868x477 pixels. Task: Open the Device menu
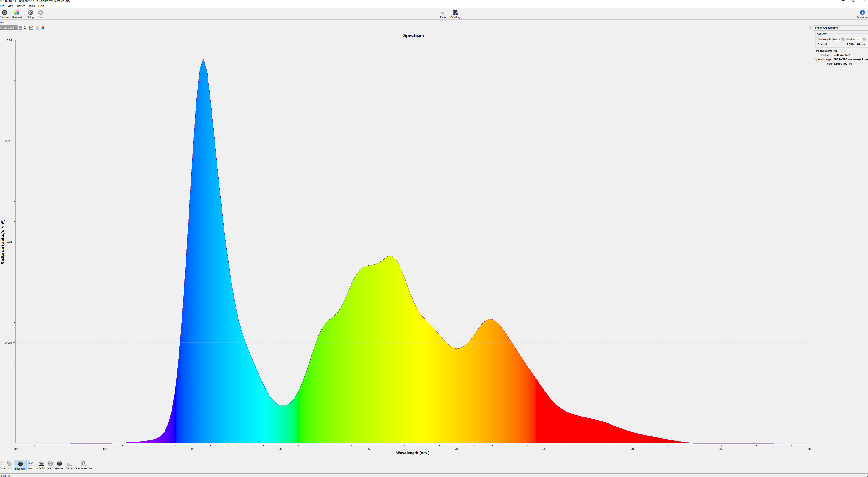click(x=21, y=6)
